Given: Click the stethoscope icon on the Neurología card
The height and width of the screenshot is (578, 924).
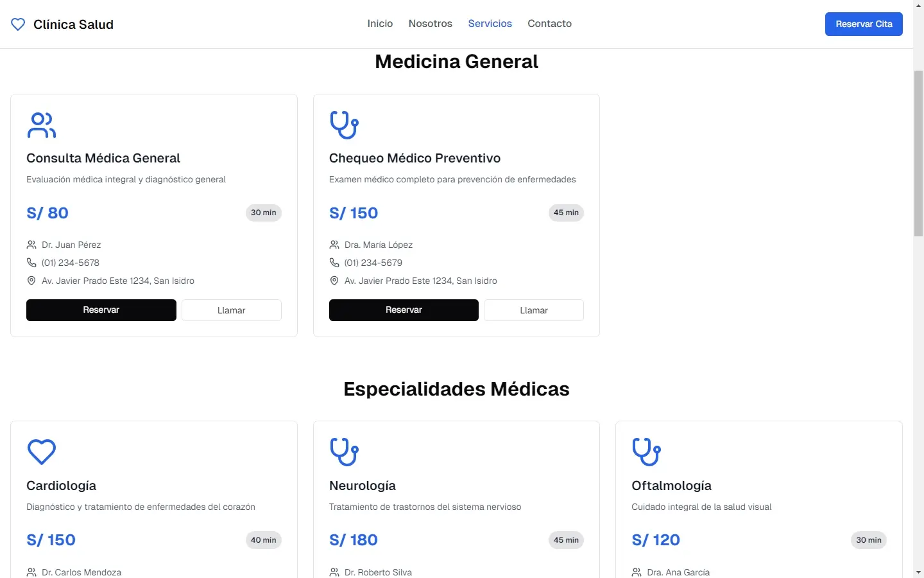Looking at the screenshot, I should tap(344, 451).
